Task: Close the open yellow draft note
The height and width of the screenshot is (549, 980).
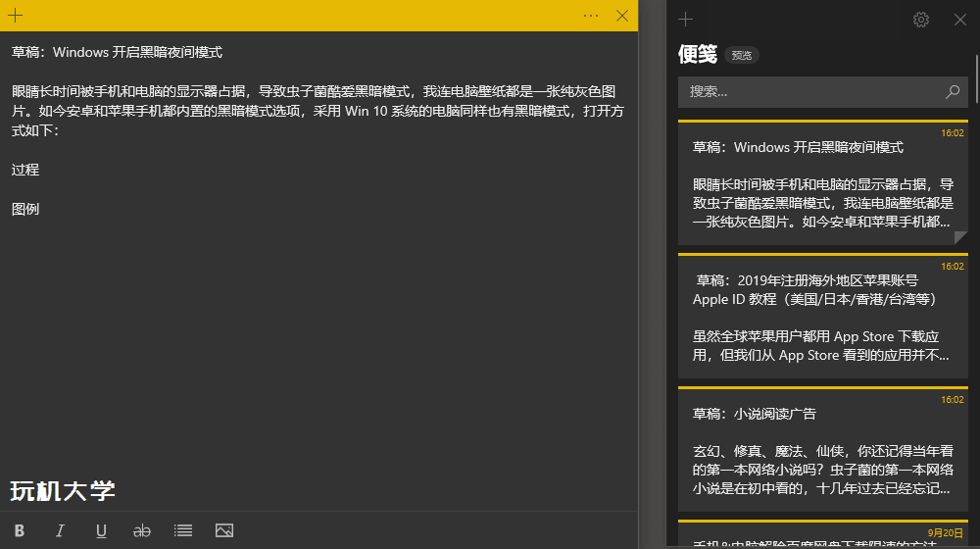Action: coord(622,16)
